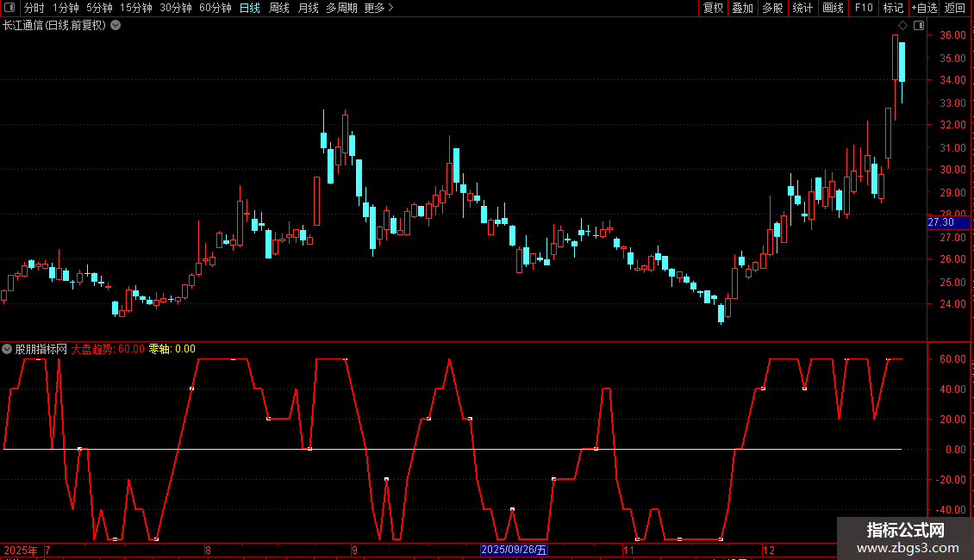
Task: Open 多周期 multi-period view
Action: (x=341, y=8)
